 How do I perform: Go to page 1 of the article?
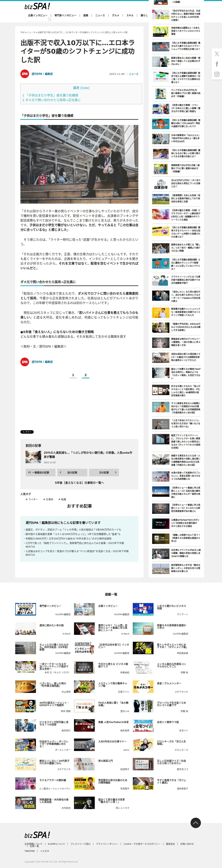[x=73, y=375]
